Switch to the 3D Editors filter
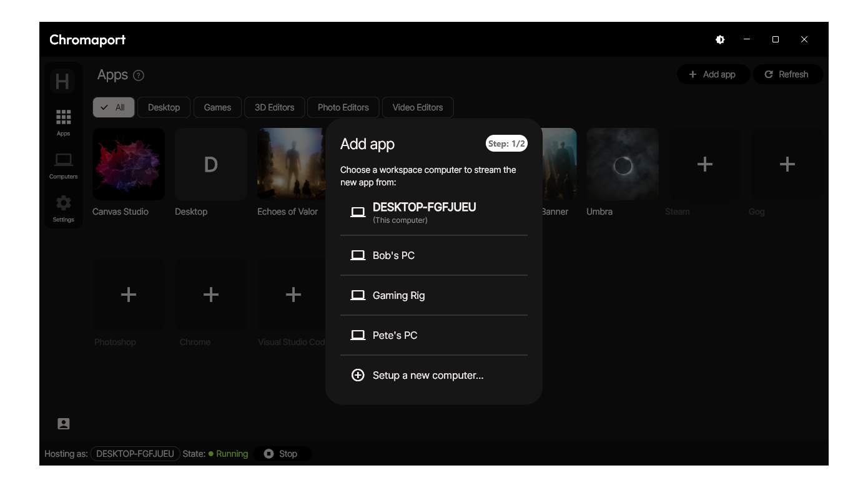 [x=274, y=107]
